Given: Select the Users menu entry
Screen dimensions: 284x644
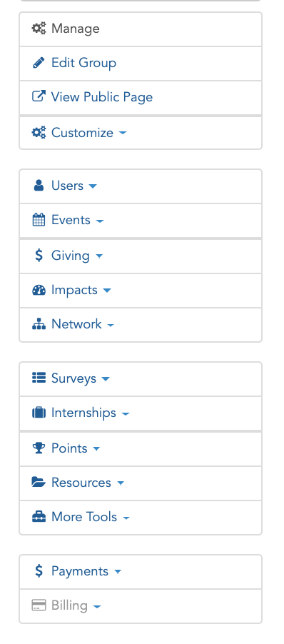Looking at the screenshot, I should 141,186.
